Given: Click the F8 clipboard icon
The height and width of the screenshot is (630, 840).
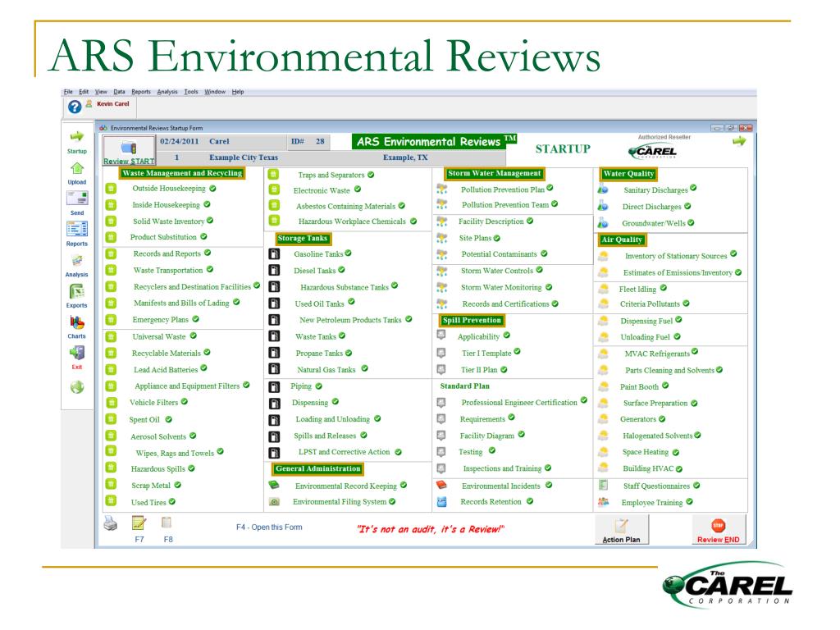Looking at the screenshot, I should click(x=167, y=523).
